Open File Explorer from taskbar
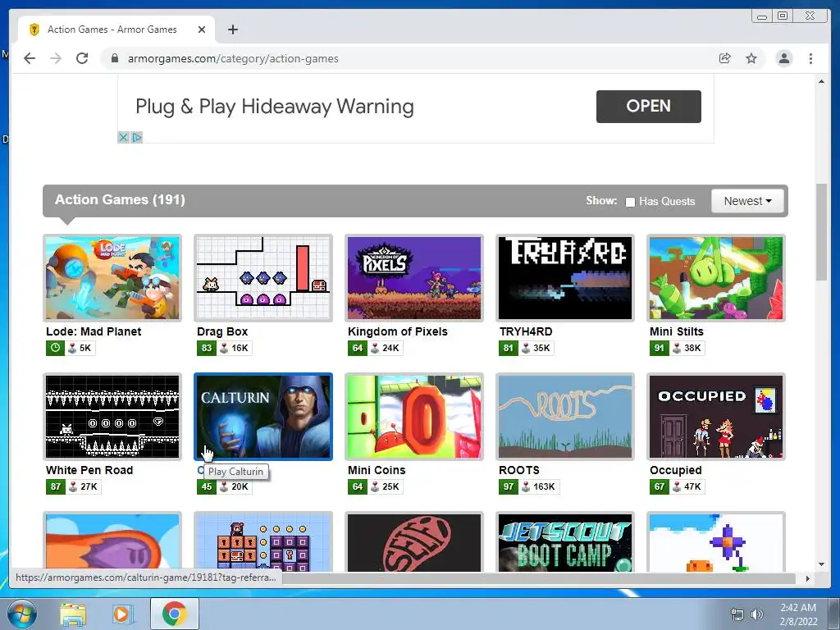 tap(72, 614)
